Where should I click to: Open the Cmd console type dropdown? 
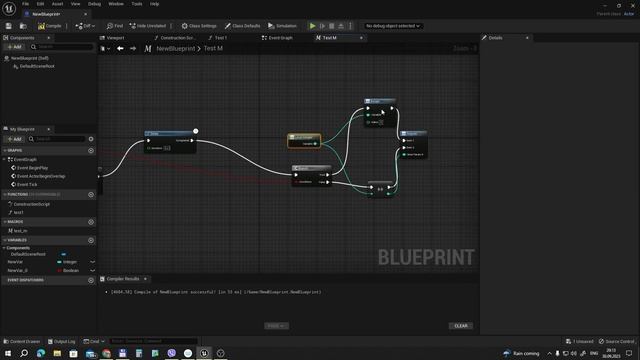point(93,341)
